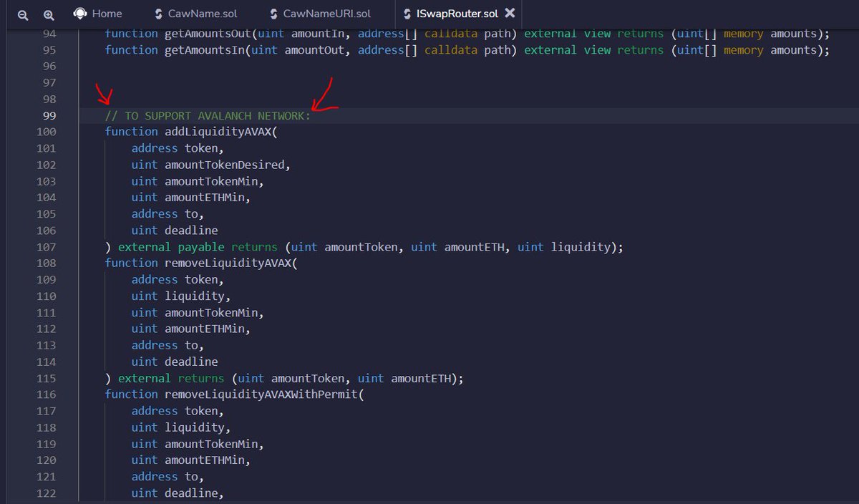The image size is (859, 504).
Task: Click the zoom in magnifier icon
Action: (49, 14)
